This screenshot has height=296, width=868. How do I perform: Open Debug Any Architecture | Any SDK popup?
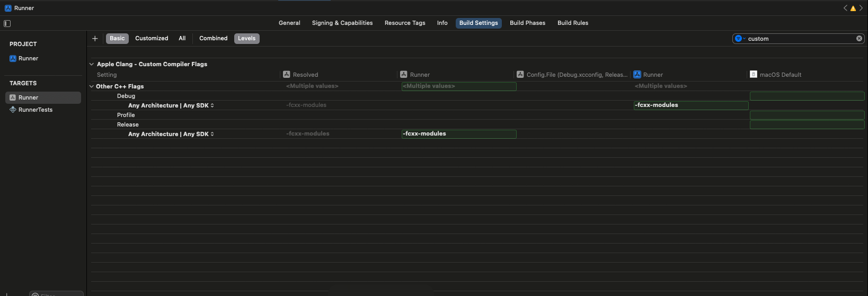[171, 105]
